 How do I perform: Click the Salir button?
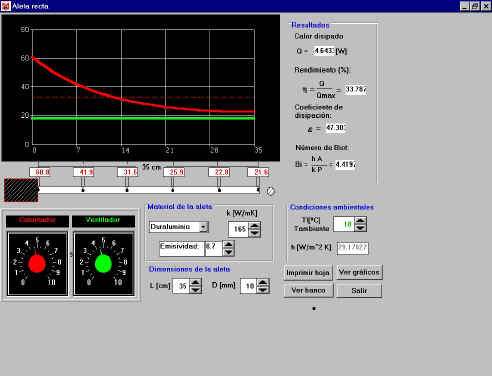(359, 291)
